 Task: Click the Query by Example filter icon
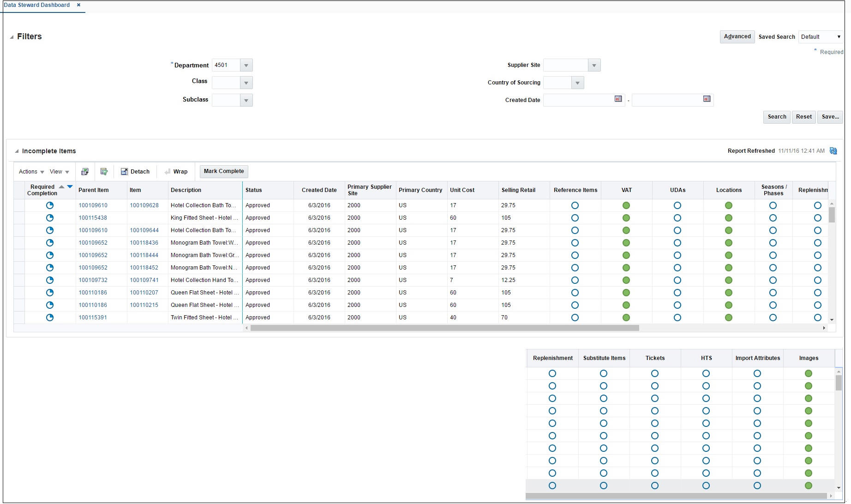pos(104,171)
